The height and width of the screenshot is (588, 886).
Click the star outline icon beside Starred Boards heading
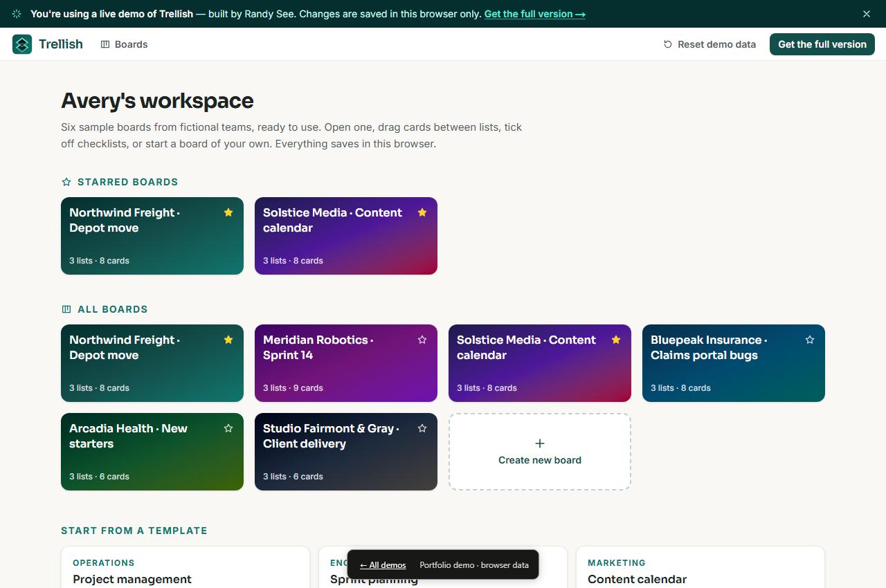(66, 182)
